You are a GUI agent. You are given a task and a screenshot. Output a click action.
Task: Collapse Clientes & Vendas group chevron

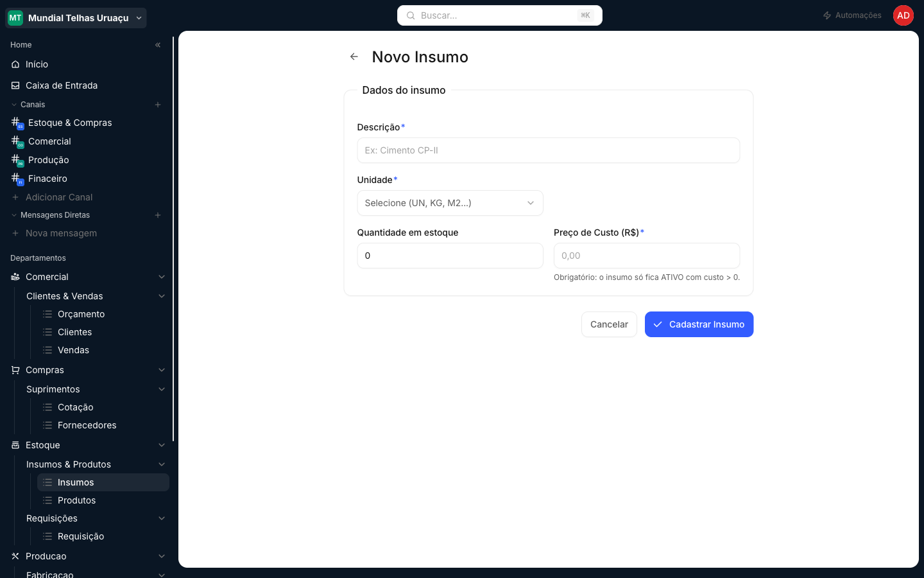pyautogui.click(x=162, y=296)
